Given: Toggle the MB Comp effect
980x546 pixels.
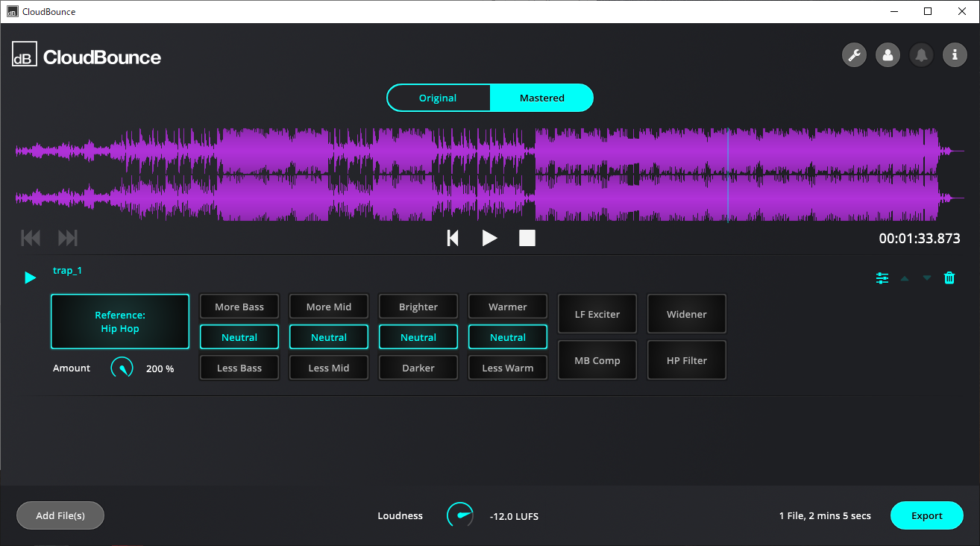Looking at the screenshot, I should tap(597, 360).
